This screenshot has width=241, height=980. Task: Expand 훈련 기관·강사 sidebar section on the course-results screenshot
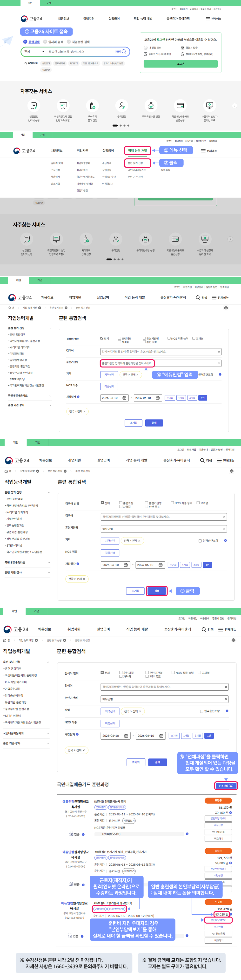point(48,743)
